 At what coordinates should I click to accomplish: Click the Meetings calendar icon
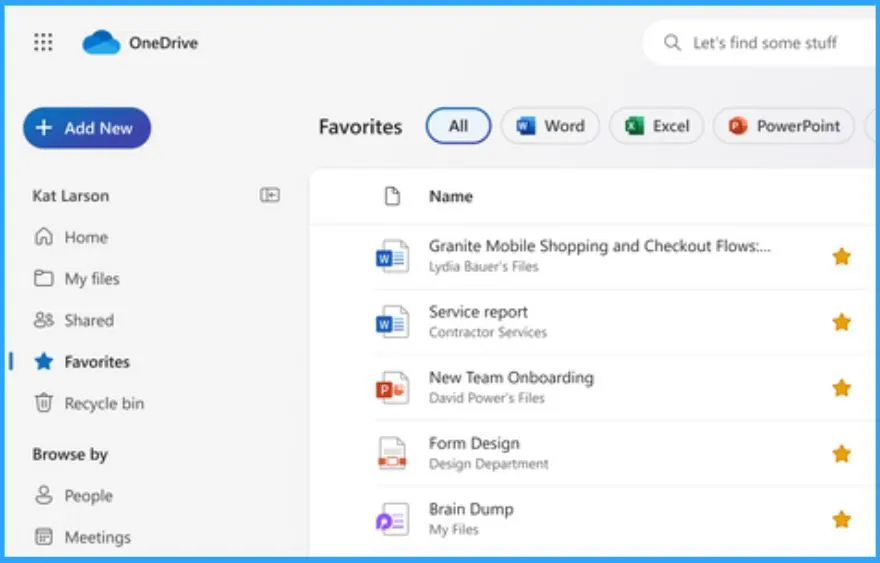44,537
